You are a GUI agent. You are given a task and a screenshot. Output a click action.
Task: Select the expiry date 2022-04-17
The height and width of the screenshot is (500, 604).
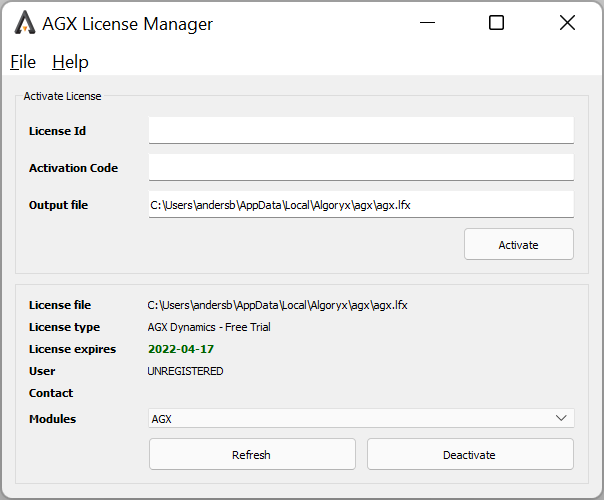[181, 349]
